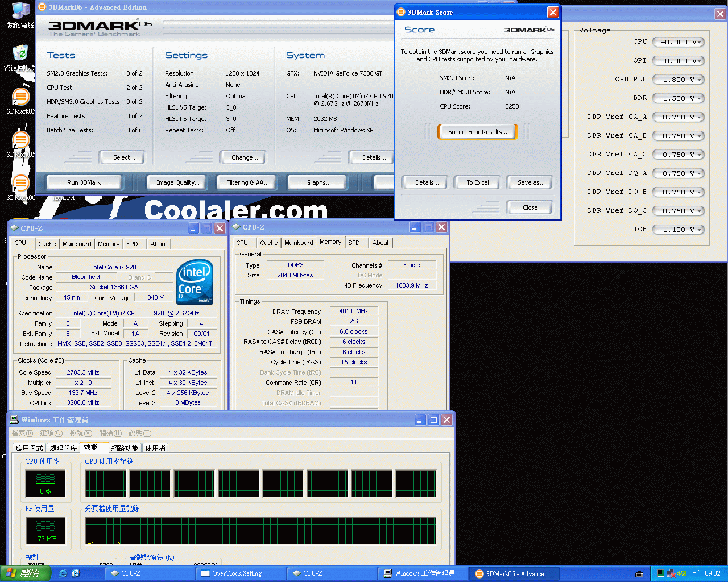Screen dimensions: 728x582
Task: Switch to the Cache tab in the CPU-Z window showing Processor info
Action: pos(47,244)
